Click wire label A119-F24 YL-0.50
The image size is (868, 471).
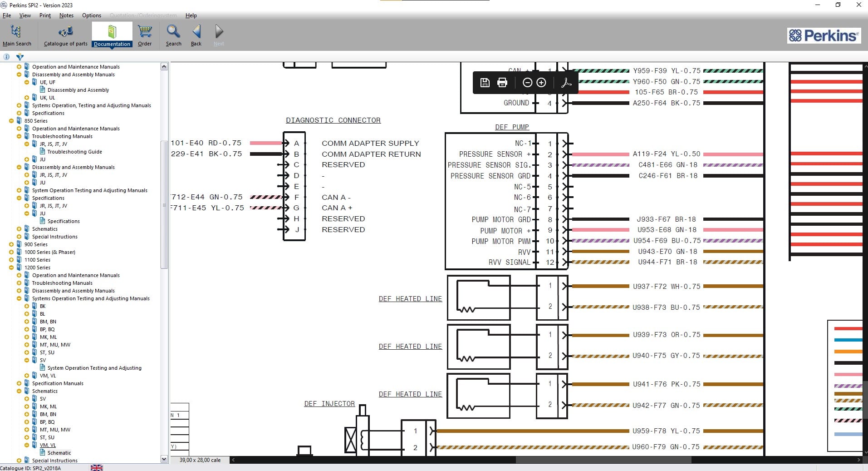click(x=667, y=154)
